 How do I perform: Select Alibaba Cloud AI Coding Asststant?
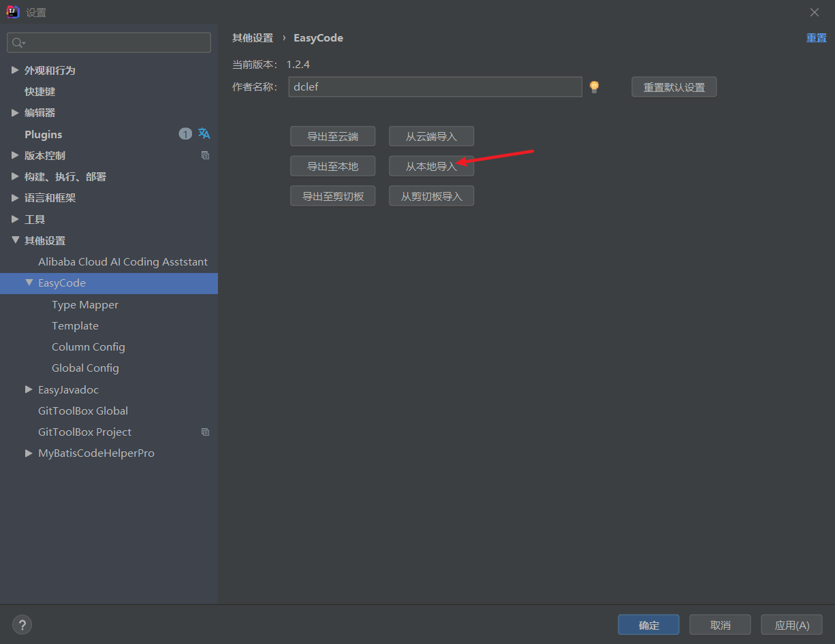(x=123, y=261)
